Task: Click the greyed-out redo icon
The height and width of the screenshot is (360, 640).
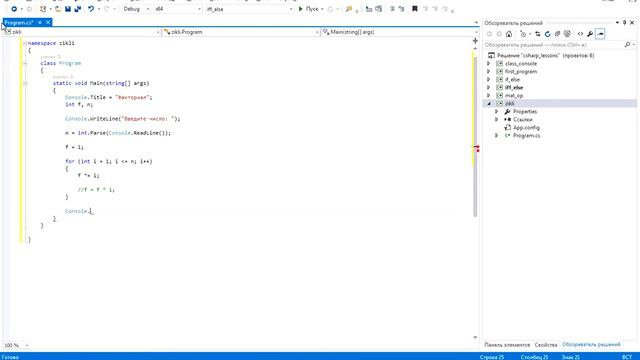Action: click(107, 9)
